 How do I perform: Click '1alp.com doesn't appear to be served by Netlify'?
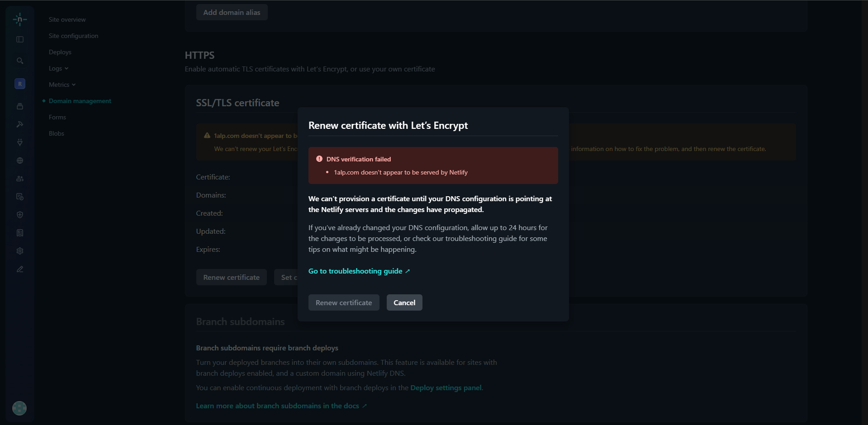click(401, 172)
